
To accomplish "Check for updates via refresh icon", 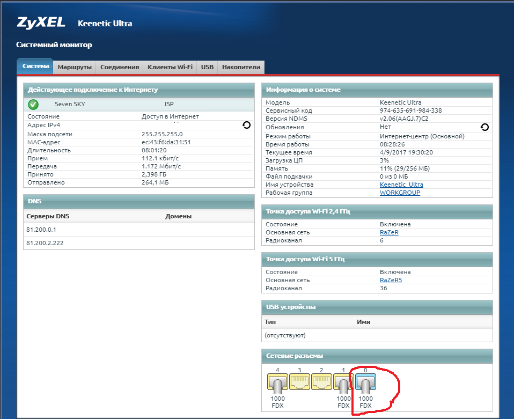I will 485,127.
